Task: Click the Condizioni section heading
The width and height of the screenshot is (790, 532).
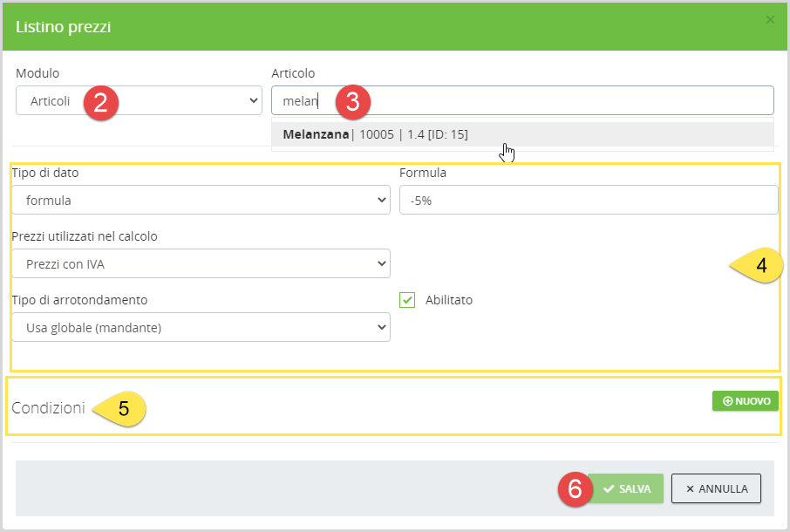Action: coord(49,408)
